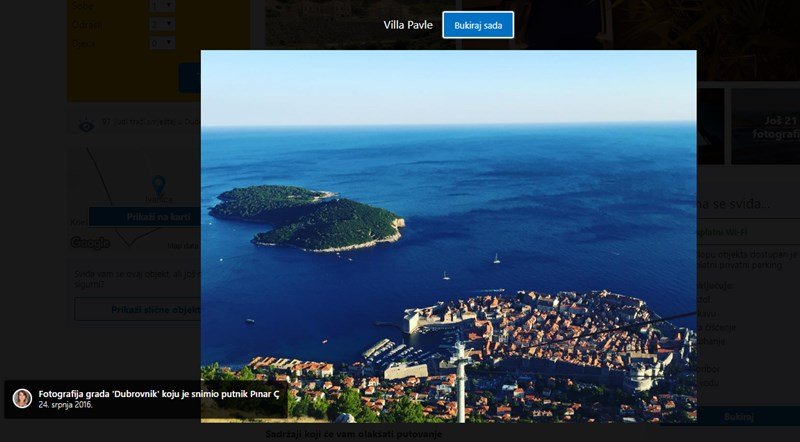Click the dimmed thumbnail left of Još 21
This screenshot has height=442, width=800.
(x=710, y=127)
